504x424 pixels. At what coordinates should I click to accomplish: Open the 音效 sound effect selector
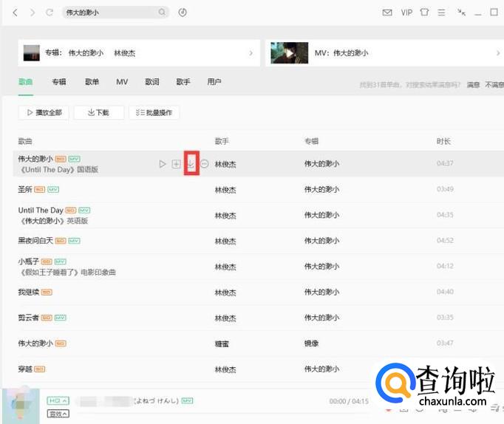[58, 414]
